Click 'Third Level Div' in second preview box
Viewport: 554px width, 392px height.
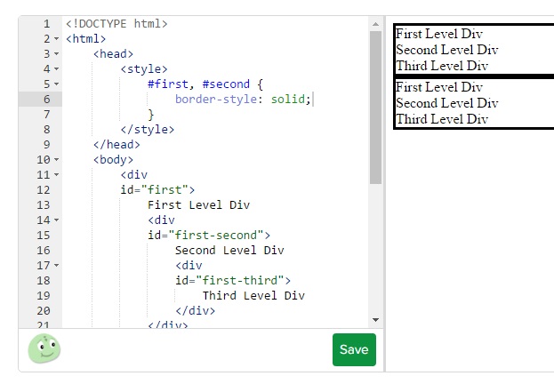click(x=442, y=119)
